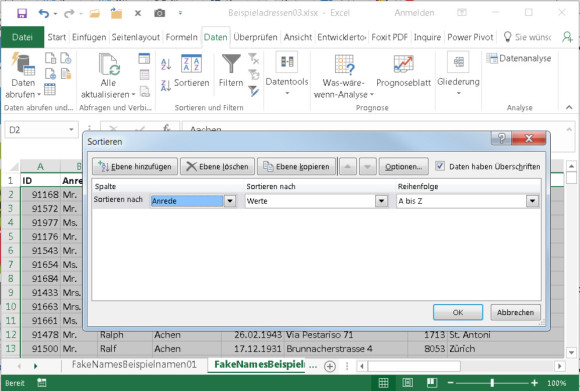Move sort level down
Image resolution: width=580 pixels, height=391 pixels.
(x=367, y=166)
